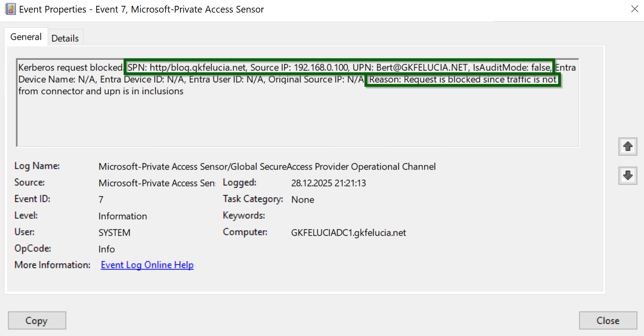Open the Details tab
The width and height of the screenshot is (644, 336).
pyautogui.click(x=65, y=38)
